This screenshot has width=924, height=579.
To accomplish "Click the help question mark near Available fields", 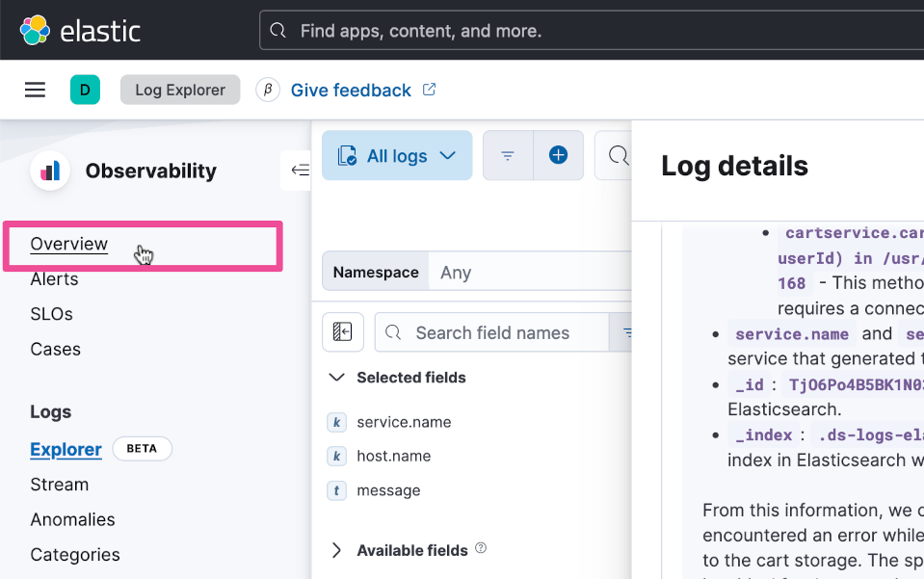I will [482, 550].
